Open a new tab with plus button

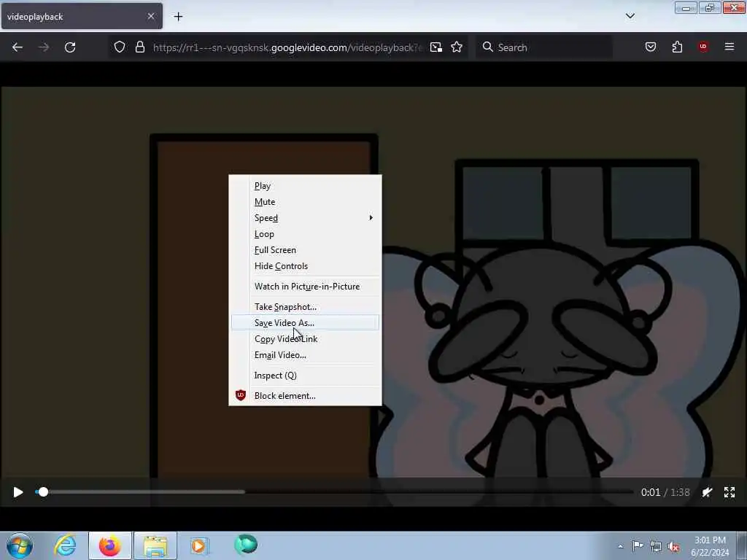(x=178, y=17)
